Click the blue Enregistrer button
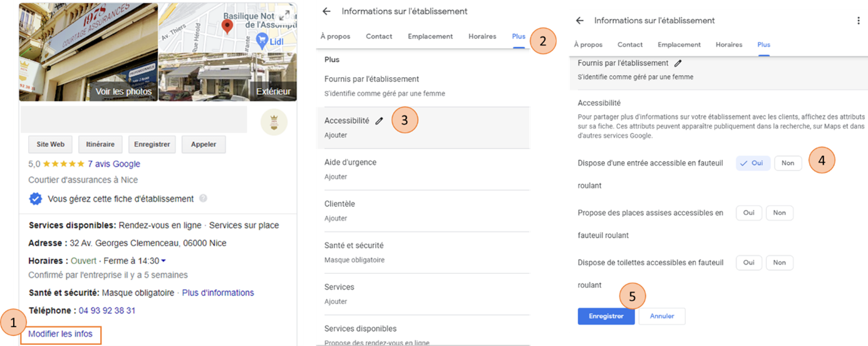Viewport: 868px width, 346px height. [606, 316]
